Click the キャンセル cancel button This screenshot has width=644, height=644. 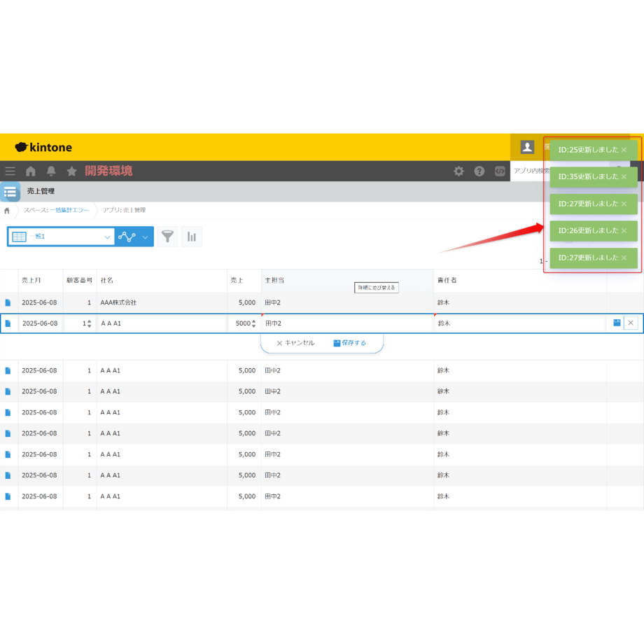click(295, 343)
